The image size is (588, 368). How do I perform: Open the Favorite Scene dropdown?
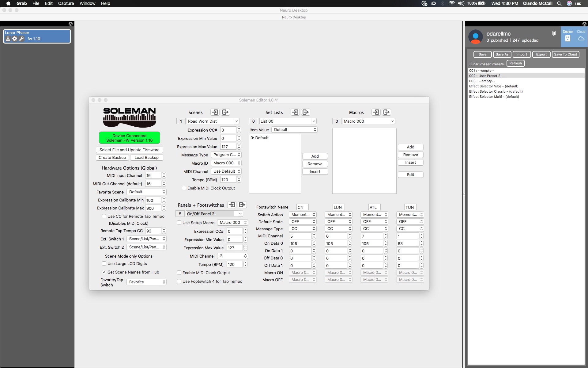pos(146,192)
